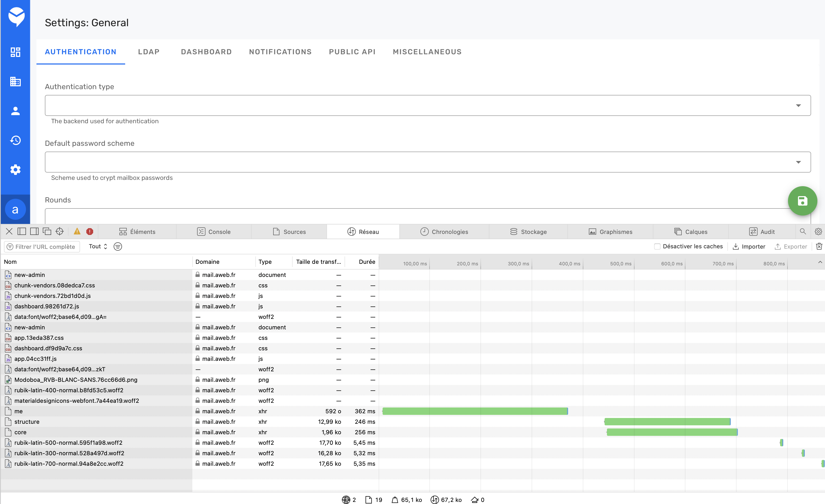Click the red error indicator icon
825x504 pixels.
pyautogui.click(x=89, y=231)
